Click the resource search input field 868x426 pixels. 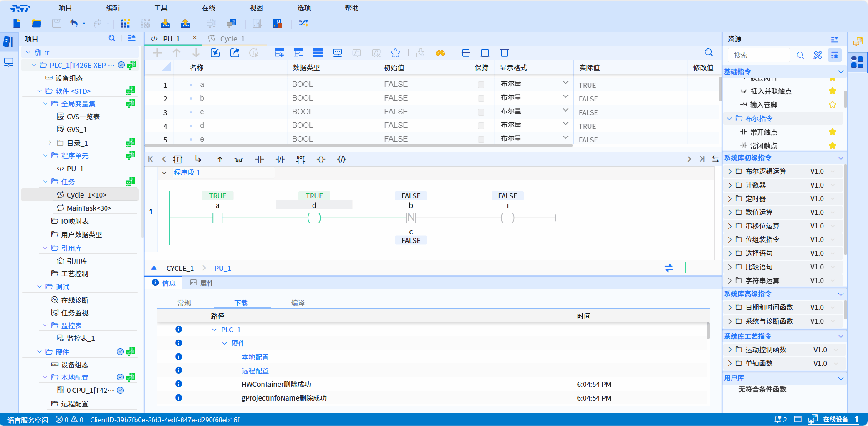tap(759, 55)
